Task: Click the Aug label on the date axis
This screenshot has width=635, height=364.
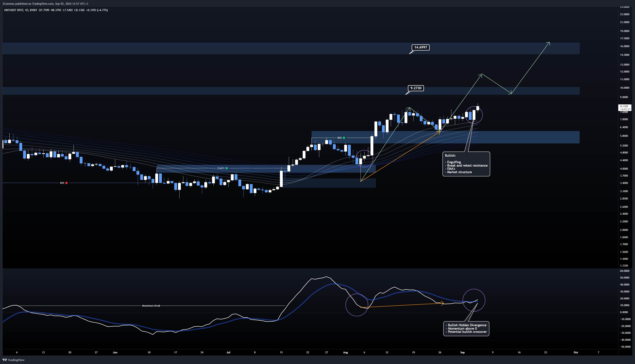Action: tap(345, 353)
